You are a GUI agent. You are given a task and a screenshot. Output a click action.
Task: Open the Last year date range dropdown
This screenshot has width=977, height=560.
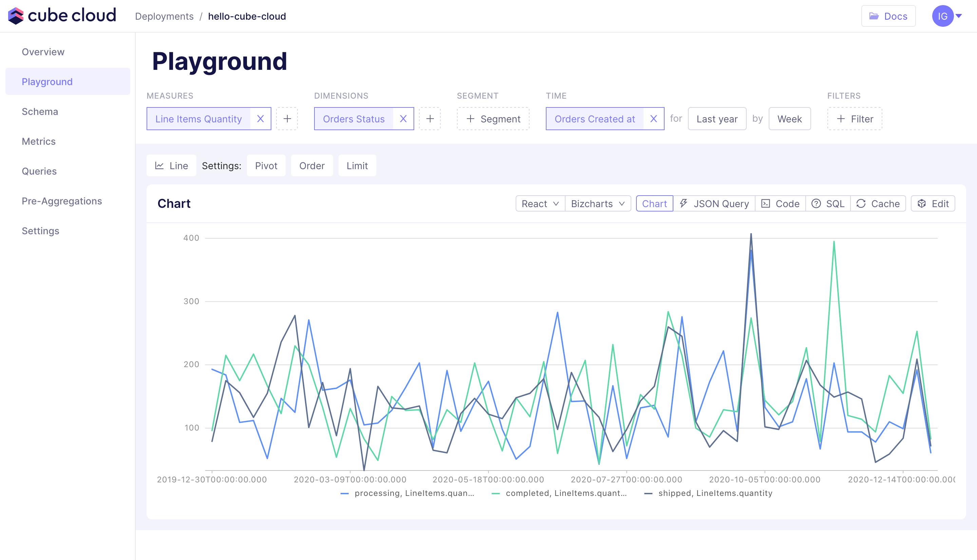[716, 119]
